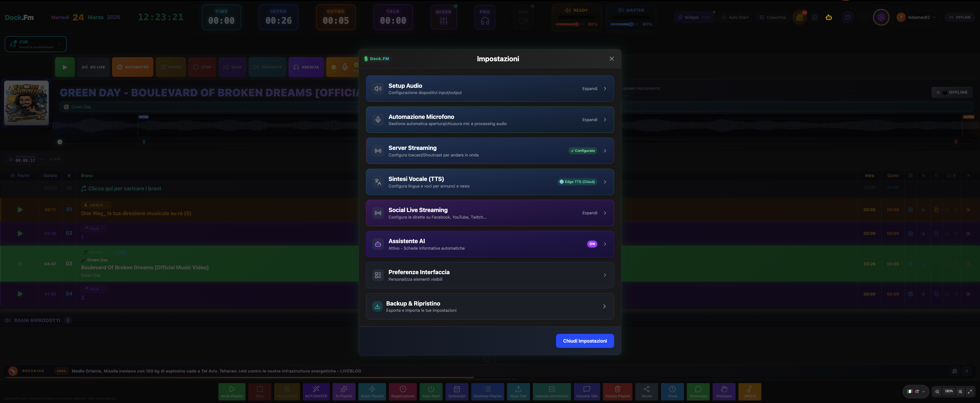The width and height of the screenshot is (980, 403).
Task: Open the Setup Audio settings row
Action: (x=490, y=89)
